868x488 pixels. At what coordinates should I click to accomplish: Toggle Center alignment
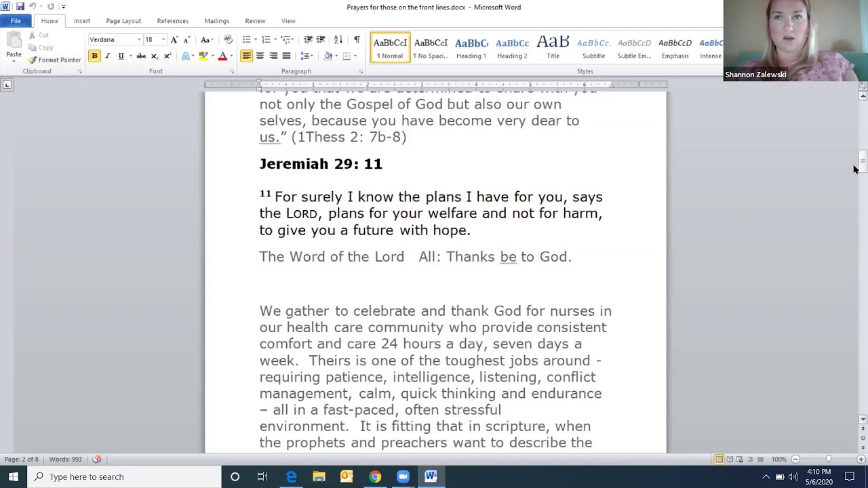(x=260, y=56)
